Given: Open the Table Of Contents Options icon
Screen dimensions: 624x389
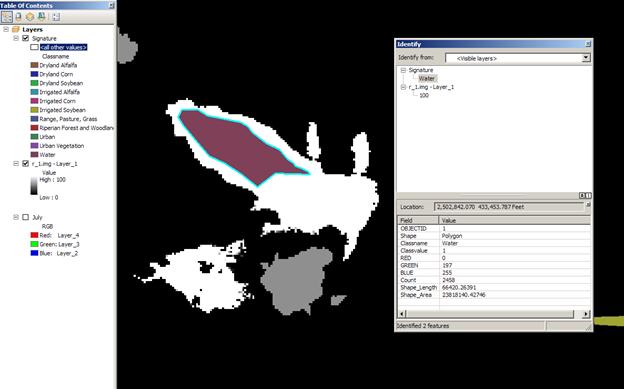Looking at the screenshot, I should pyautogui.click(x=56, y=17).
